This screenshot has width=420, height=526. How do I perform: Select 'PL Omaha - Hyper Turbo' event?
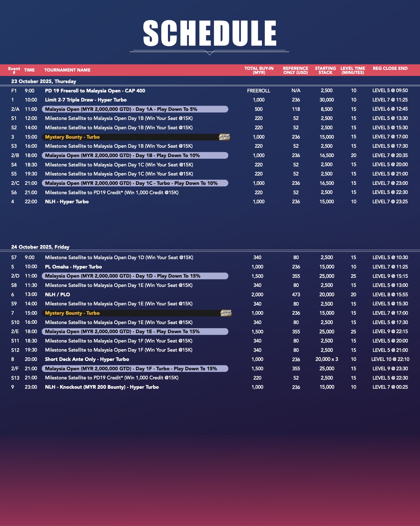point(73,267)
